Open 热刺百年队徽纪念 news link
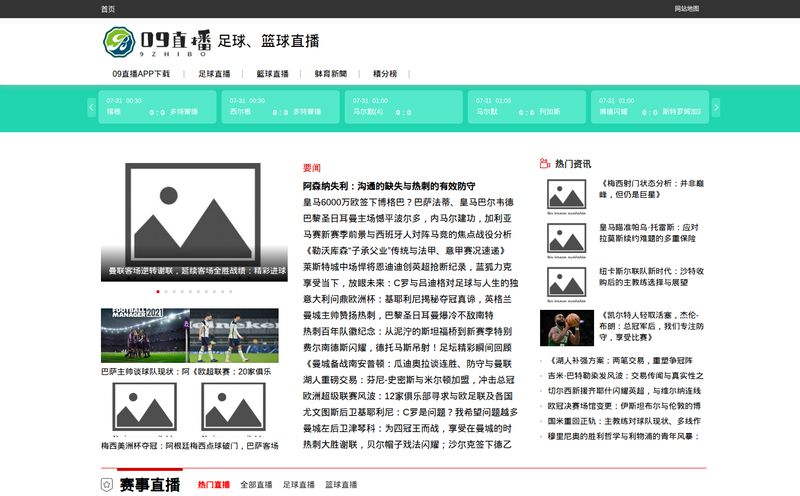The width and height of the screenshot is (800, 496). click(407, 332)
